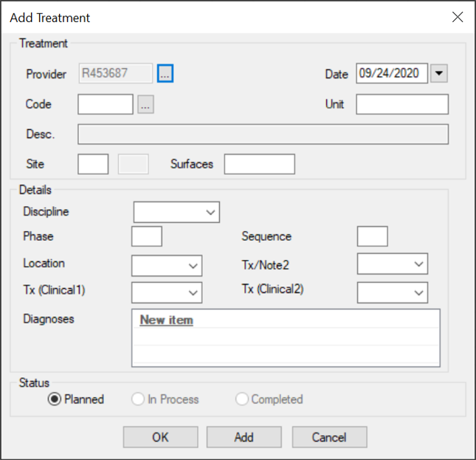
Task: Click New item in Diagnoses list
Action: point(166,320)
